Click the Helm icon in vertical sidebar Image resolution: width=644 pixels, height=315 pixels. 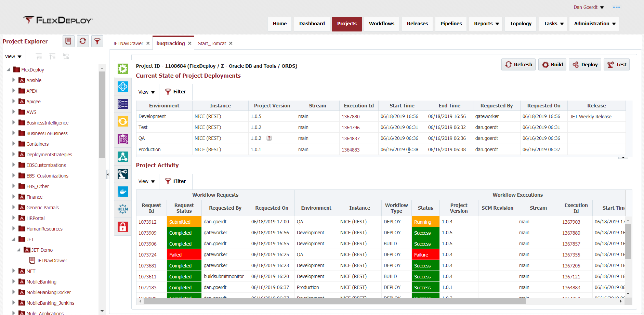pos(123,209)
